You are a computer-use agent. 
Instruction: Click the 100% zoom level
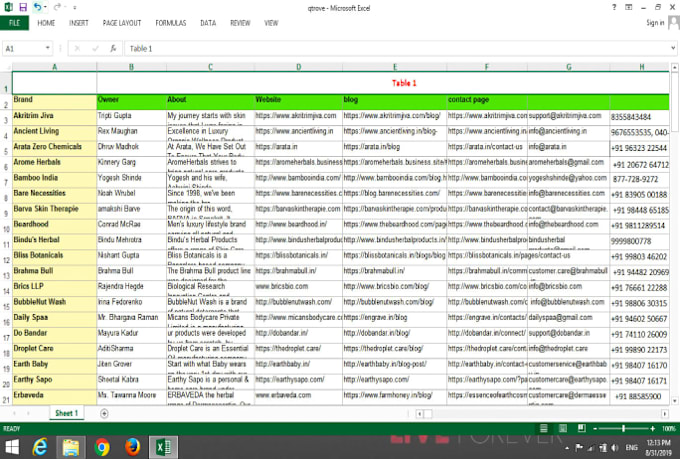669,429
